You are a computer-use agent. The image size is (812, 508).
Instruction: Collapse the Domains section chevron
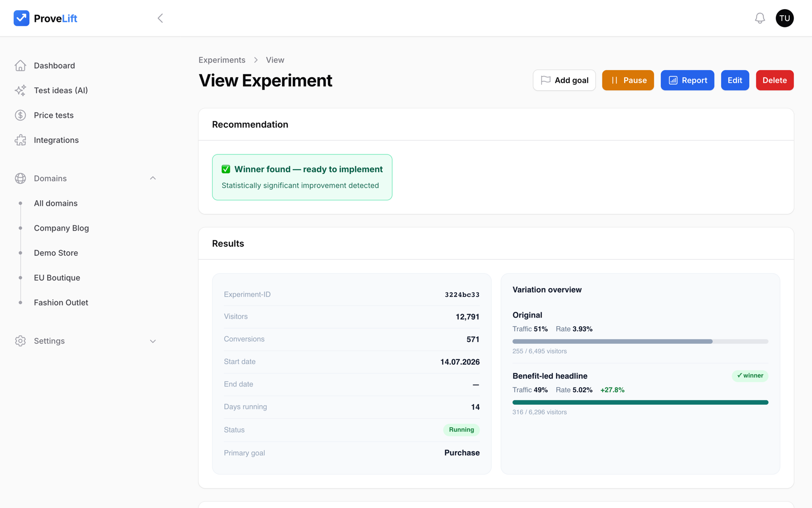[153, 178]
